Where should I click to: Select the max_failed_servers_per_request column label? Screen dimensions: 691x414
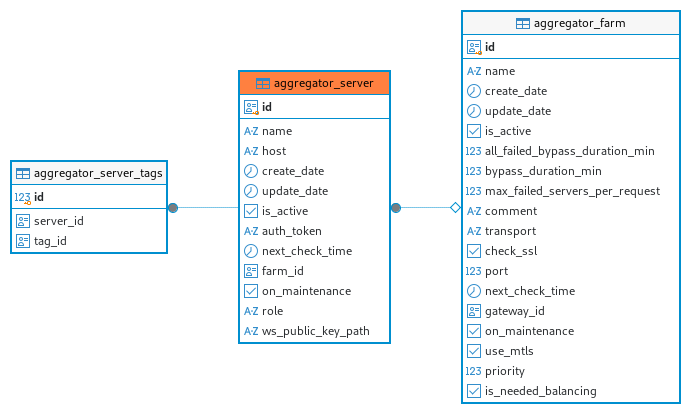pyautogui.click(x=572, y=191)
